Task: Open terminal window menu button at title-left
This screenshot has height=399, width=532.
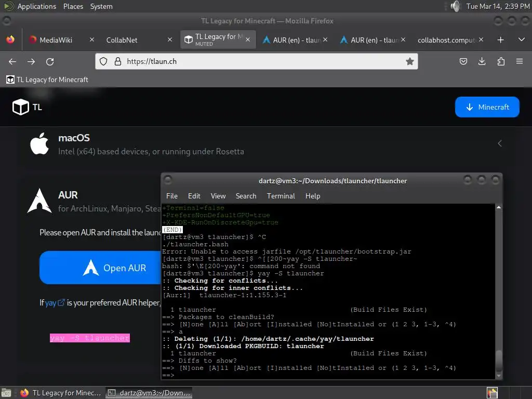Action: tap(168, 180)
